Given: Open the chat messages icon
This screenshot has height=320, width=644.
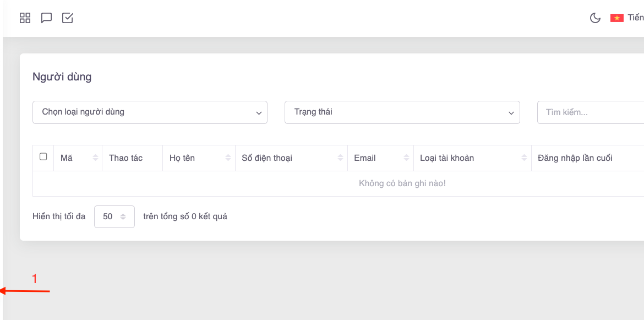Looking at the screenshot, I should [47, 18].
